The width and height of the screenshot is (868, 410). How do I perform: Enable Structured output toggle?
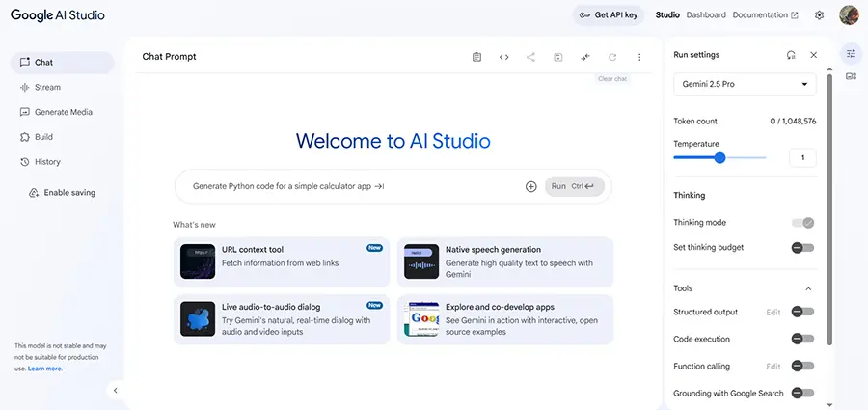[802, 312]
